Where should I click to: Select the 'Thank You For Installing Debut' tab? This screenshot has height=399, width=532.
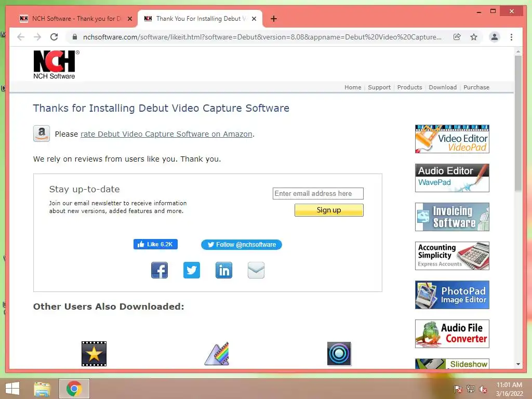[x=200, y=19]
